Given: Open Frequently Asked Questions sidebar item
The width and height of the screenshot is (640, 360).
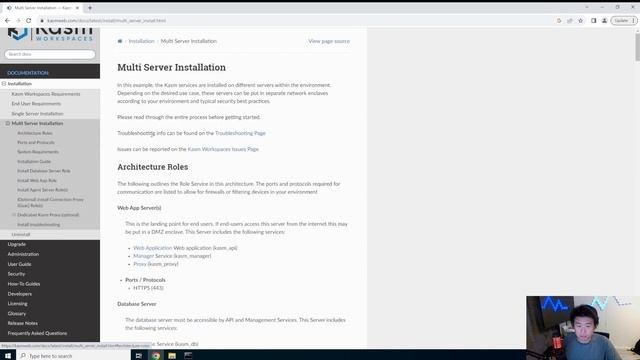Looking at the screenshot, I should 37,333.
